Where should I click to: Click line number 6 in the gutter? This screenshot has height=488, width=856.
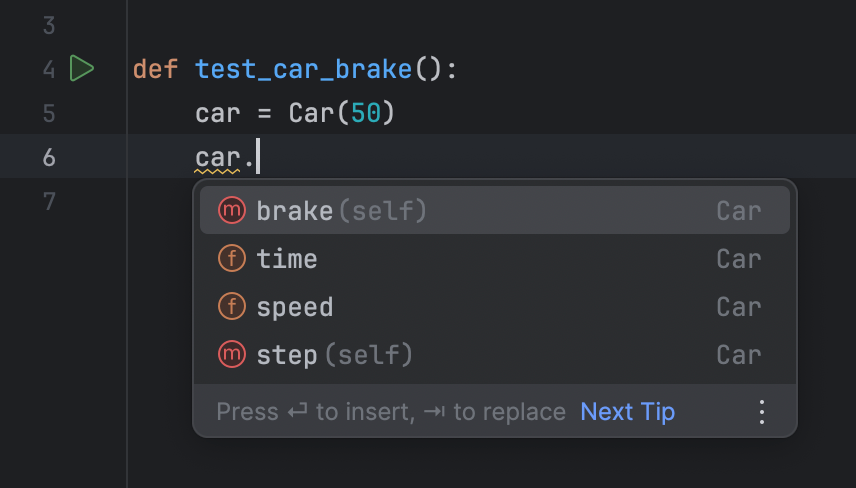click(49, 157)
